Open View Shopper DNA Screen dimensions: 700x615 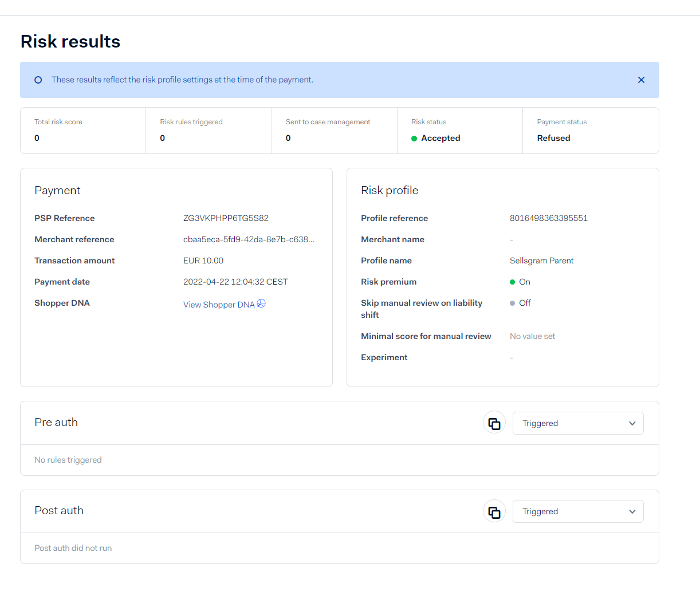pyautogui.click(x=218, y=304)
